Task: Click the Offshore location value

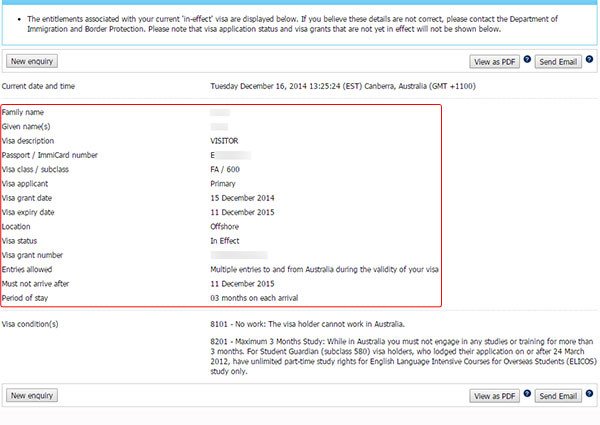Action: click(225, 226)
